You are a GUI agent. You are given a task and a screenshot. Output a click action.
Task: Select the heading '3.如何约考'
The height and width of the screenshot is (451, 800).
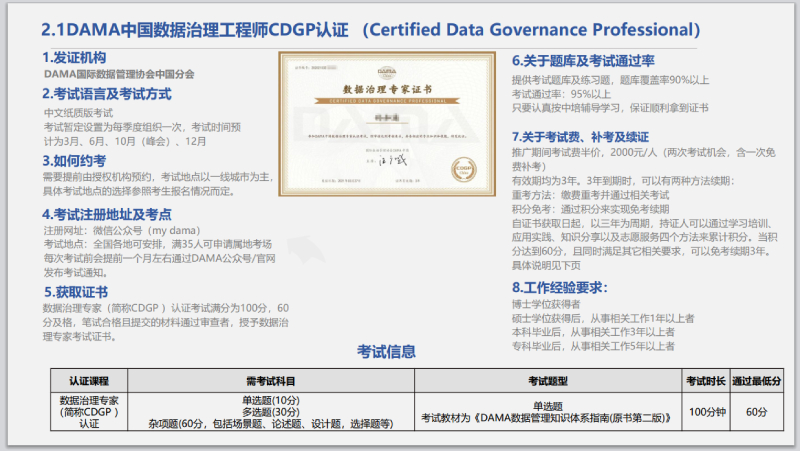[74, 161]
